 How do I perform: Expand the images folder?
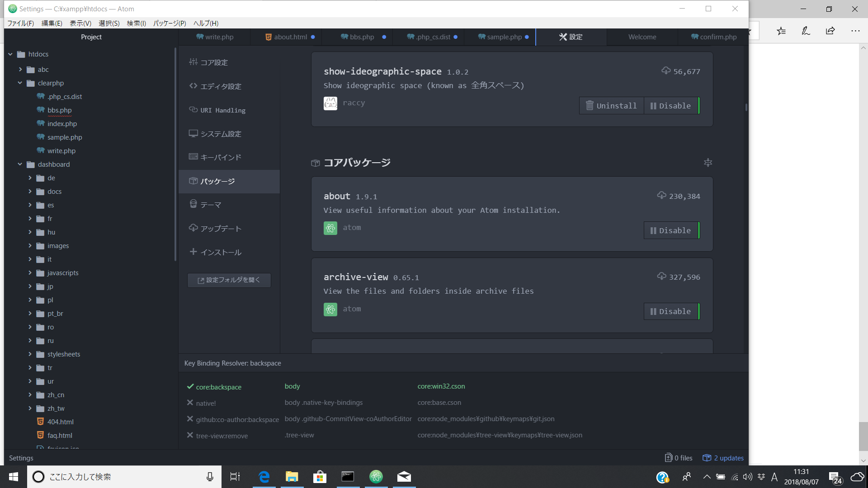(30, 246)
